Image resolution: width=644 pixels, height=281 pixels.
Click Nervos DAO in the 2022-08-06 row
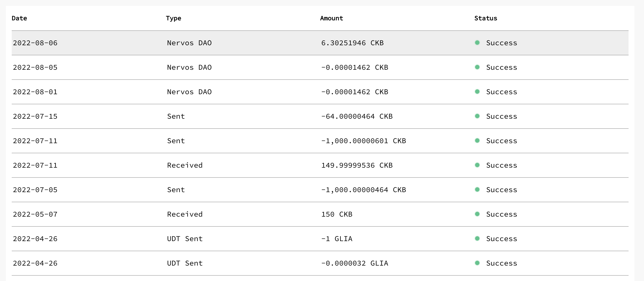pos(189,43)
